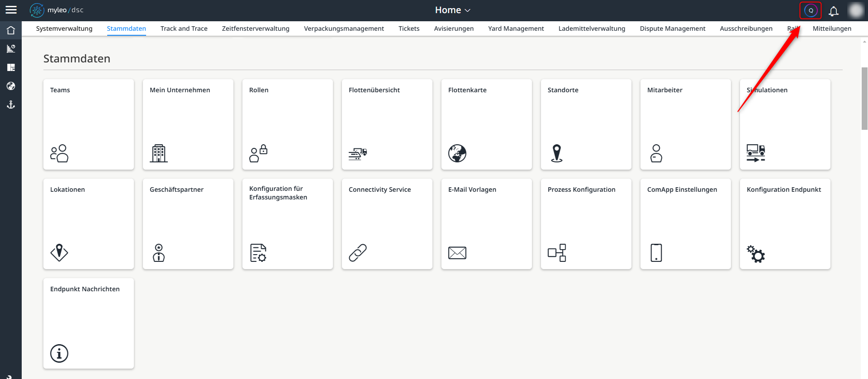The image size is (868, 379).
Task: Open the Prozess Konfiguration tile title
Action: [x=582, y=189]
